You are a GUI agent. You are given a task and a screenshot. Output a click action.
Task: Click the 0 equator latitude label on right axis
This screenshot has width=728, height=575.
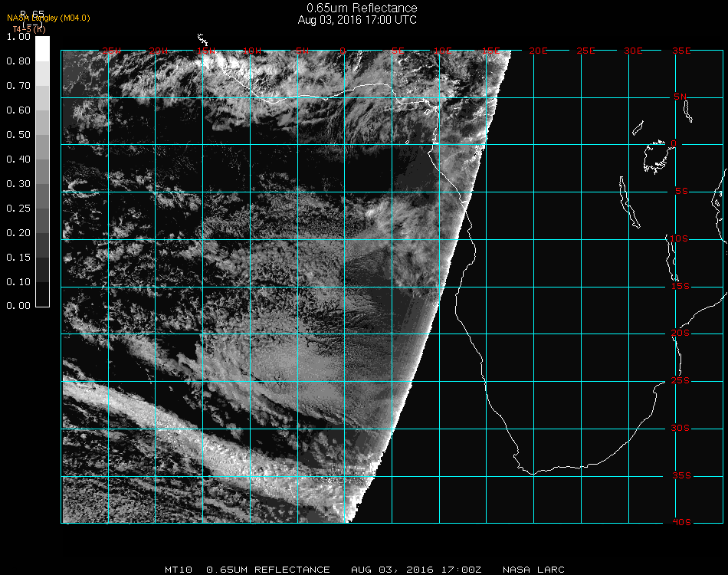[x=674, y=143]
